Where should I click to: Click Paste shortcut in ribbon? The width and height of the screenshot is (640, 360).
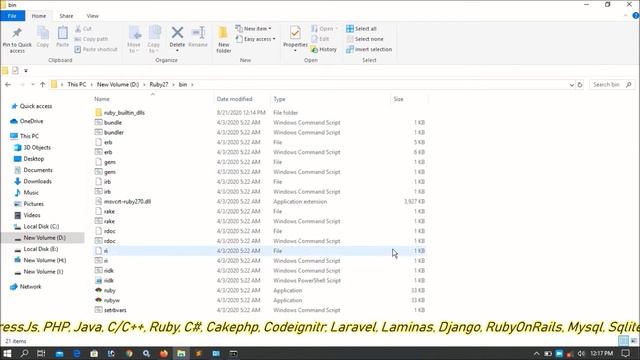tap(96, 49)
